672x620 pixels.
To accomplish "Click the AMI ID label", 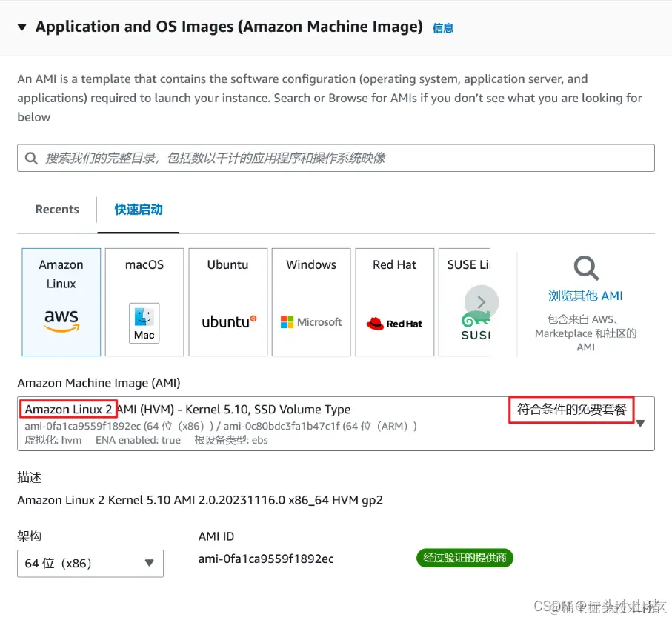I will click(216, 536).
